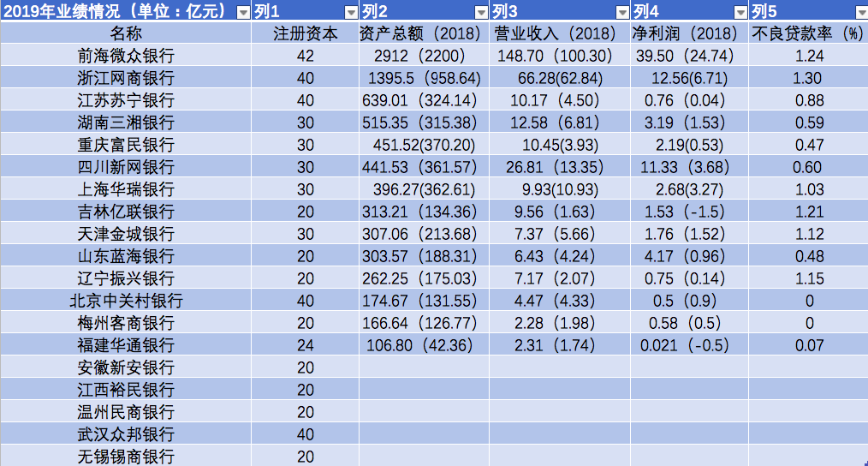Select the 注册资本 header cell
Screen dimensions: 868x466
pyautogui.click(x=305, y=33)
